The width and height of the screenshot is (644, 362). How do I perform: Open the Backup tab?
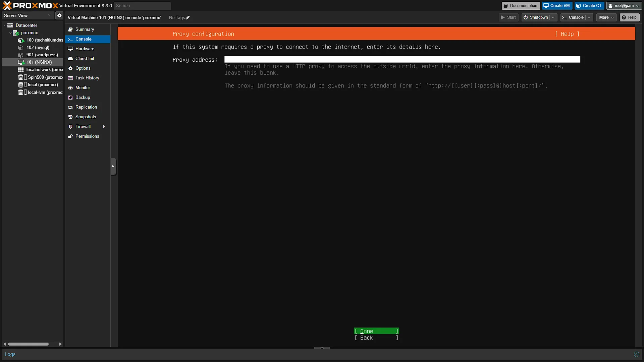(x=88, y=98)
